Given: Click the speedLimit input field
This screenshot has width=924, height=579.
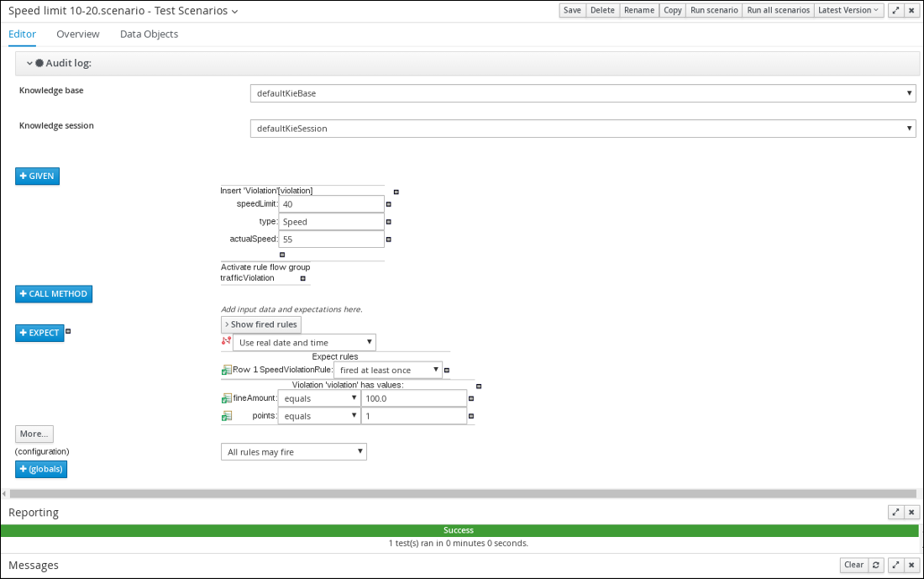Looking at the screenshot, I should pyautogui.click(x=331, y=204).
